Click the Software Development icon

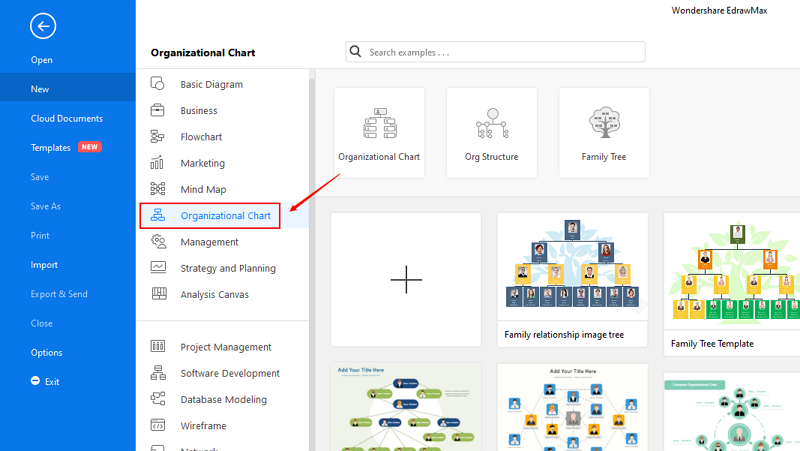tap(158, 372)
